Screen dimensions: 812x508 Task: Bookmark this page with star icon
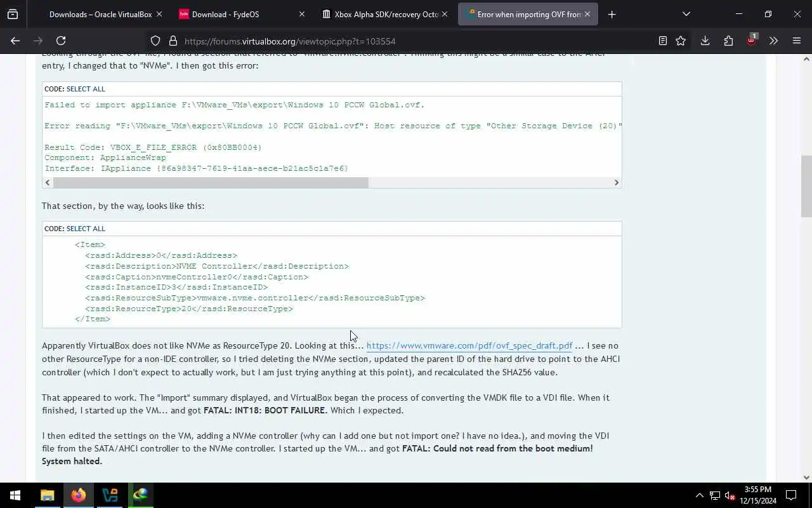click(x=681, y=41)
